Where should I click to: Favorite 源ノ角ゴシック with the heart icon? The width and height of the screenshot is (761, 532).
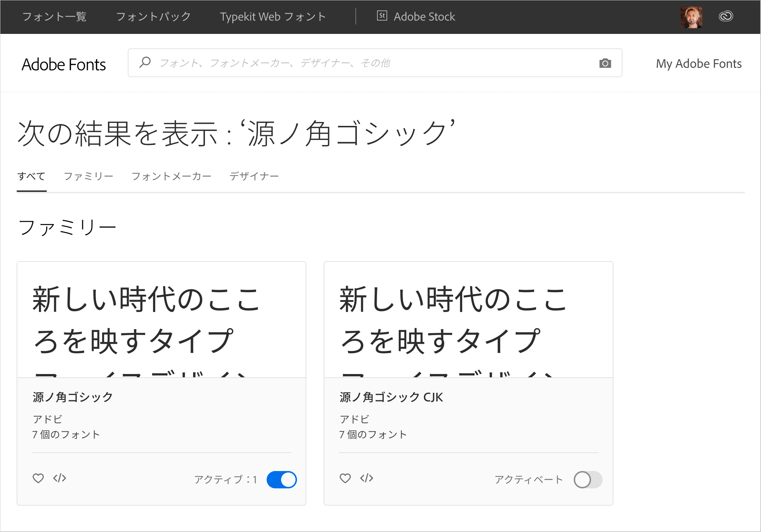tap(38, 478)
